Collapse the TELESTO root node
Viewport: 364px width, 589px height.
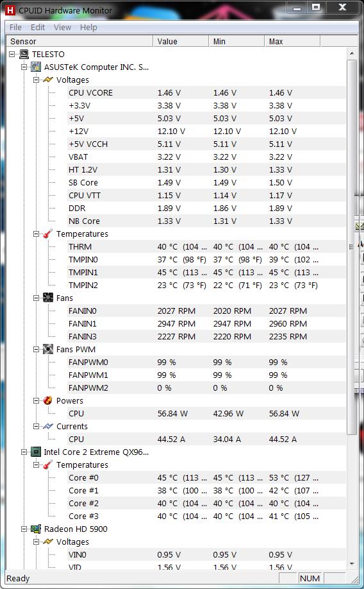tap(12, 54)
